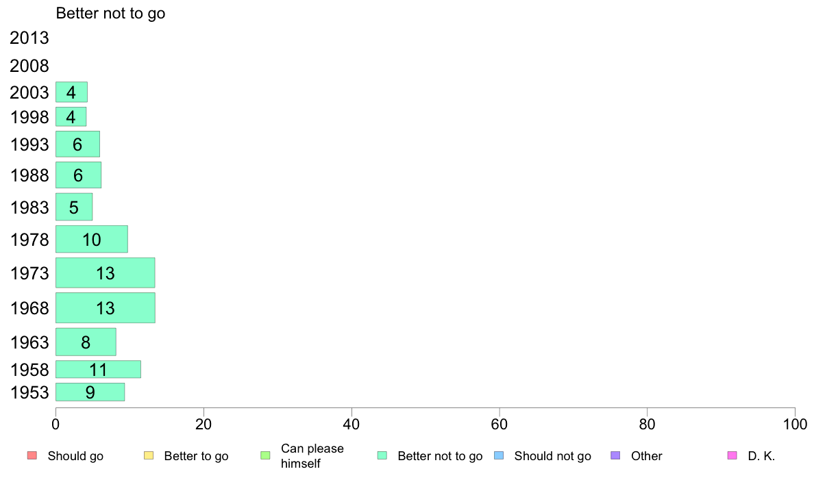Click the 2013 year label

click(x=29, y=38)
